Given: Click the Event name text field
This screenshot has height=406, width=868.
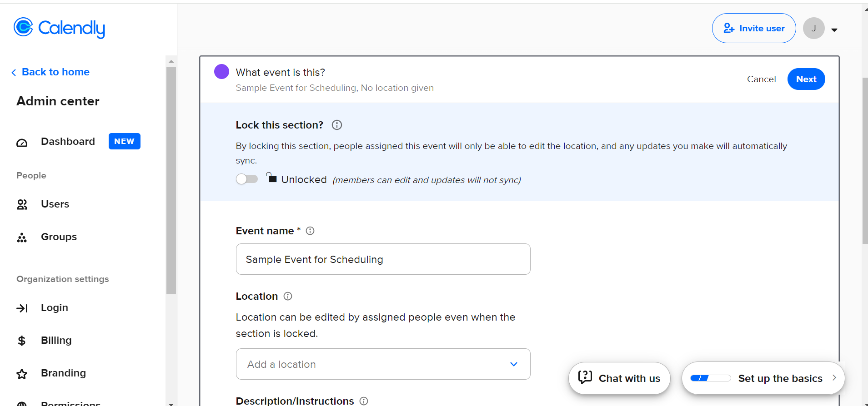Looking at the screenshot, I should (383, 259).
